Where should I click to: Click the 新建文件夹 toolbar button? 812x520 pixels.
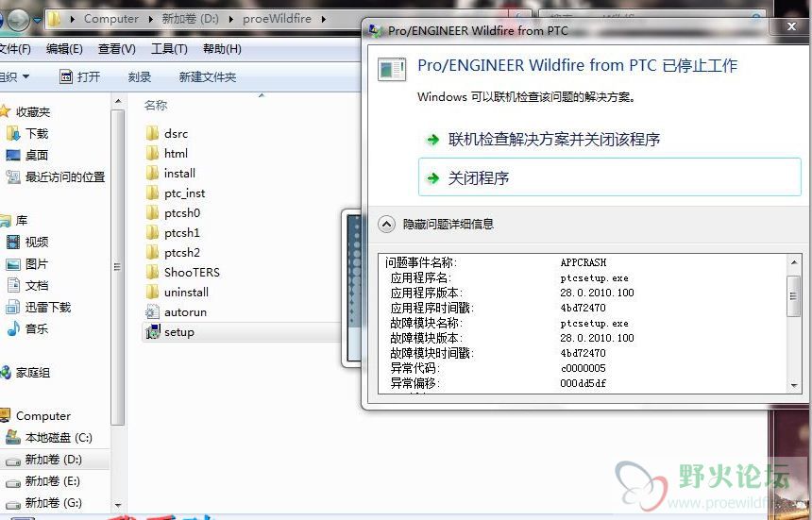(208, 77)
